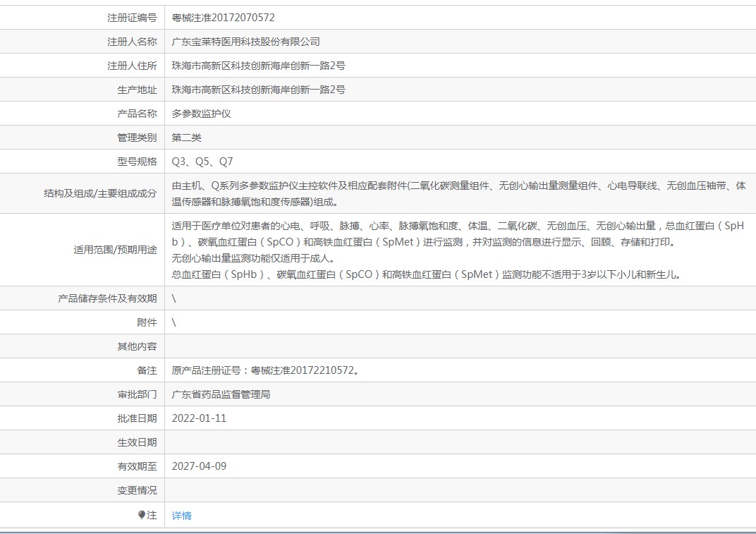
Task: Click the 有效期至 label
Action: click(x=137, y=466)
